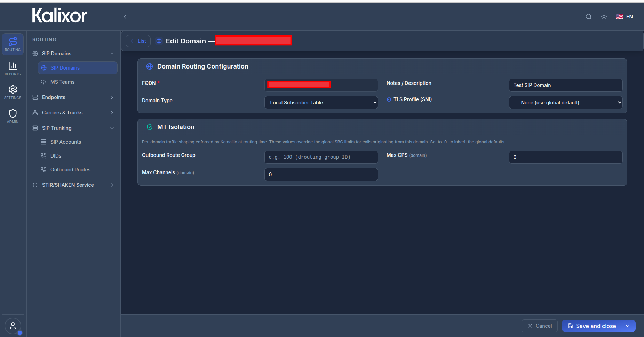Screen dimensions: 644x337
Task: Click the STIR/SHAKEN shield icon
Action: tap(35, 185)
